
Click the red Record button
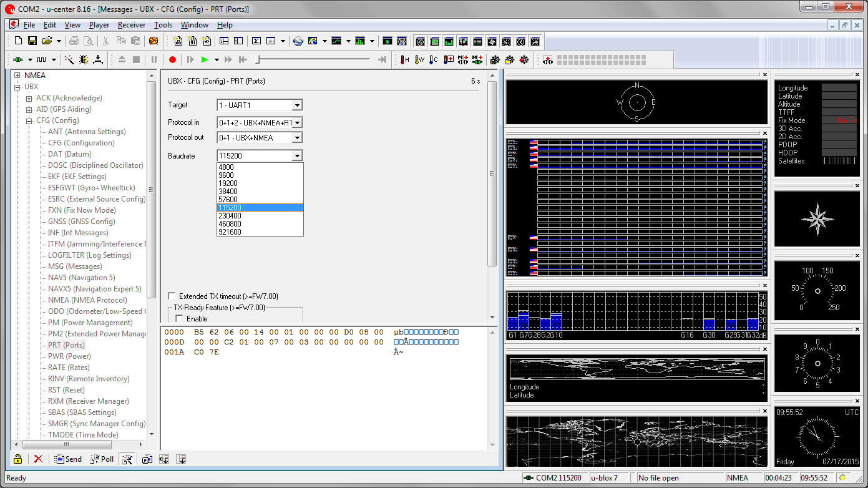[x=172, y=59]
